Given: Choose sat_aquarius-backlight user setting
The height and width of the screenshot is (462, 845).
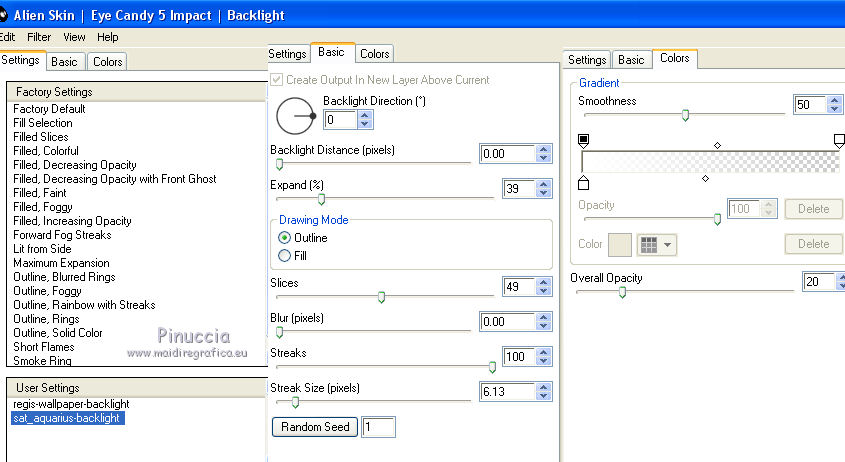Looking at the screenshot, I should [x=67, y=418].
